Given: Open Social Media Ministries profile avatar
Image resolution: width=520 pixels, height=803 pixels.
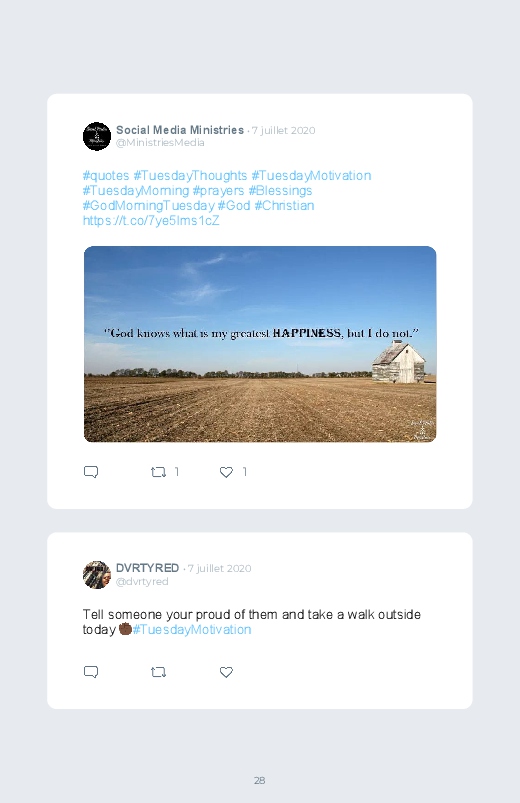Looking at the screenshot, I should (x=97, y=136).
